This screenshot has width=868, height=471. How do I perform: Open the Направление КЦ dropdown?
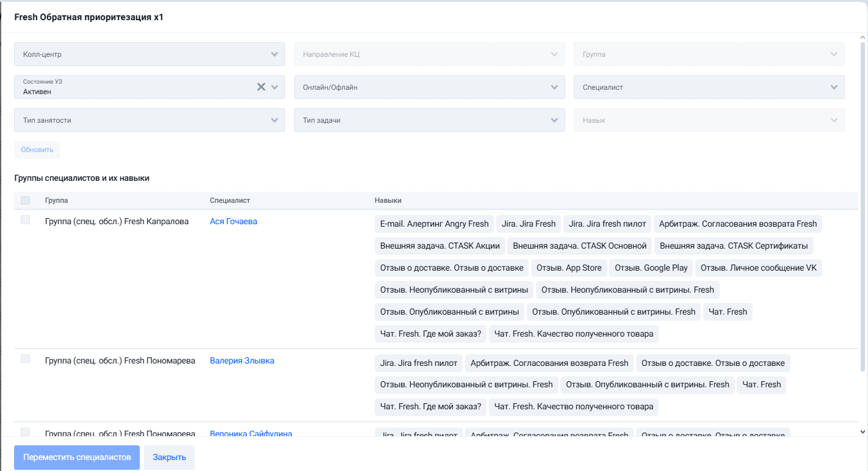(429, 54)
